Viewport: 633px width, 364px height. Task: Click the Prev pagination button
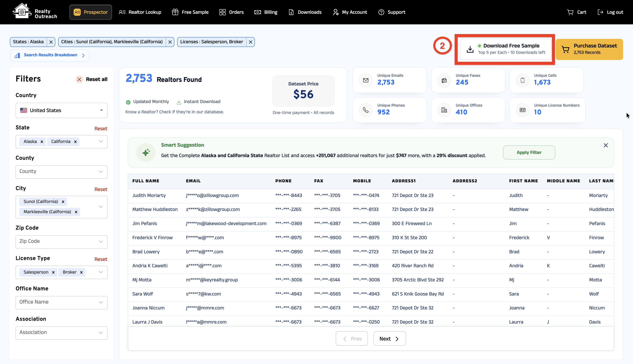pos(352,339)
